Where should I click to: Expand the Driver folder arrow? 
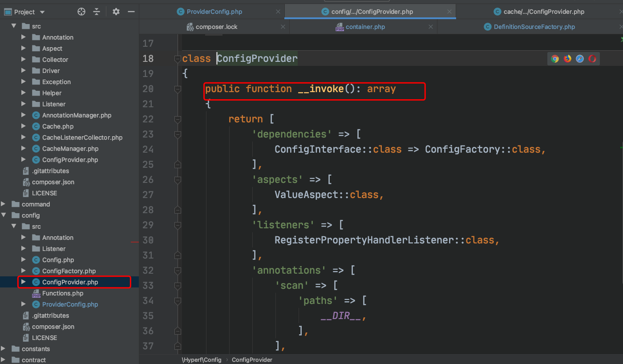pos(24,71)
